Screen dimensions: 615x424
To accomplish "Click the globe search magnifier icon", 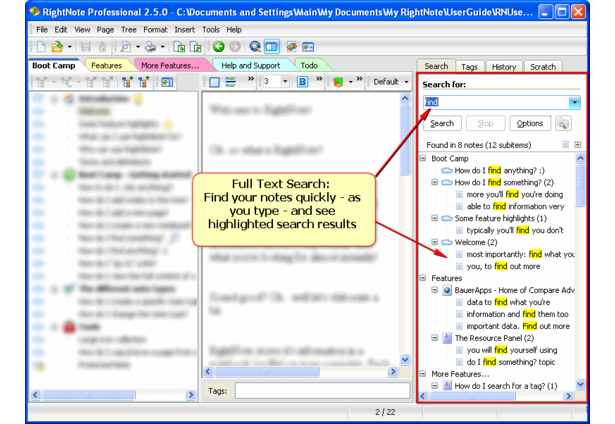I will [255, 47].
